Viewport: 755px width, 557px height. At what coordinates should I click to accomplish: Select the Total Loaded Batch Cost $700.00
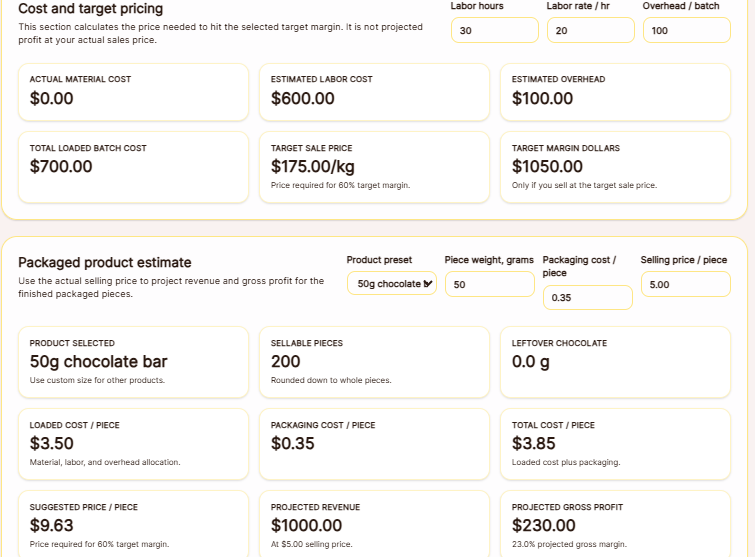point(61,167)
